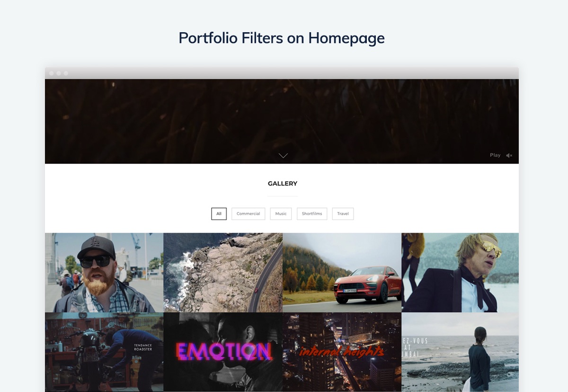The image size is (568, 392).
Task: Open the Internal Heights city thumbnail
Action: (x=342, y=352)
